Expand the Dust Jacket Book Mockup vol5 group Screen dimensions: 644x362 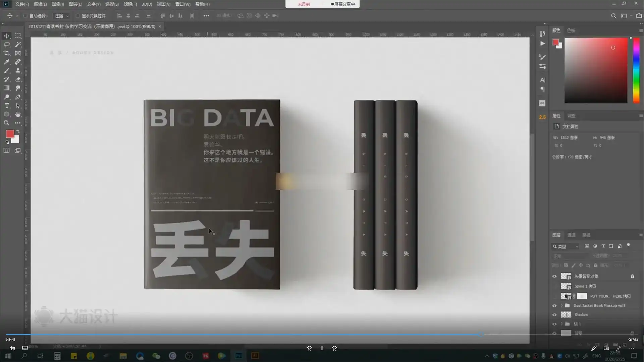coord(562,305)
